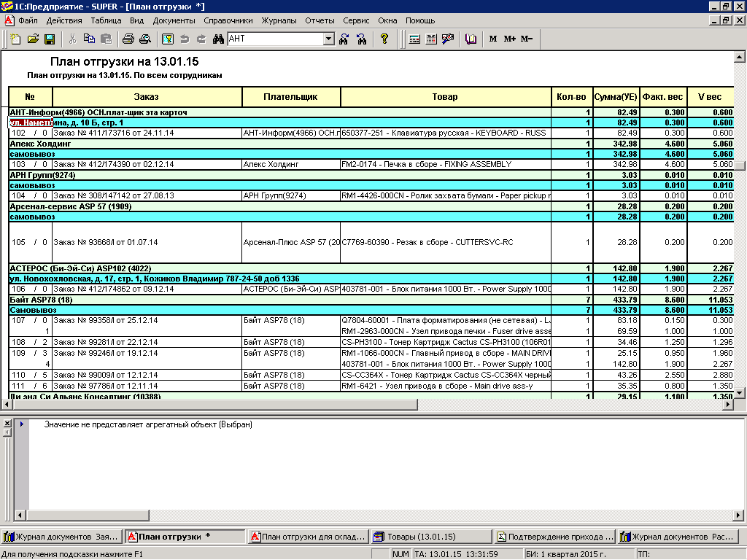
Task: Click the vertical scrollbar down arrow
Action: (x=740, y=393)
